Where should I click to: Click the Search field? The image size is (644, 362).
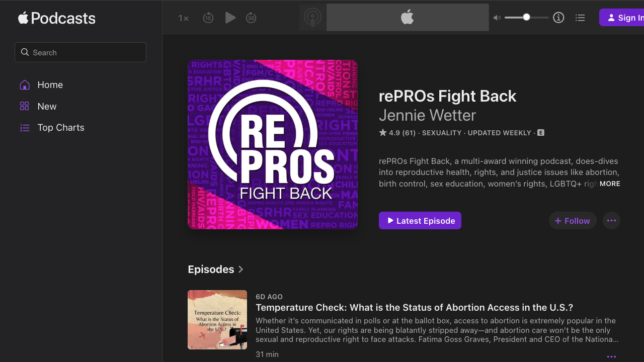tap(80, 52)
